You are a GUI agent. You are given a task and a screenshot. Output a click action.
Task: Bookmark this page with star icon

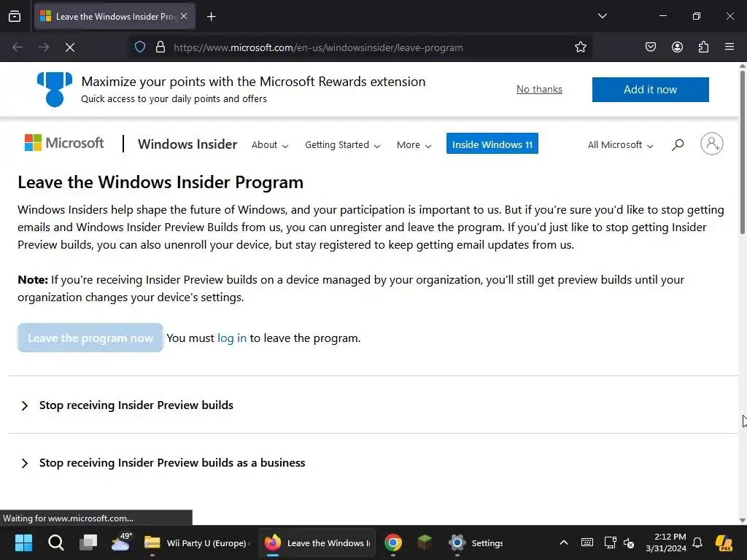click(580, 47)
